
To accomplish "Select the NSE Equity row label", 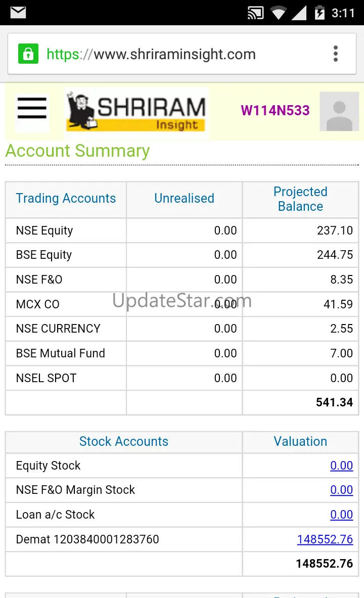I will tap(44, 231).
